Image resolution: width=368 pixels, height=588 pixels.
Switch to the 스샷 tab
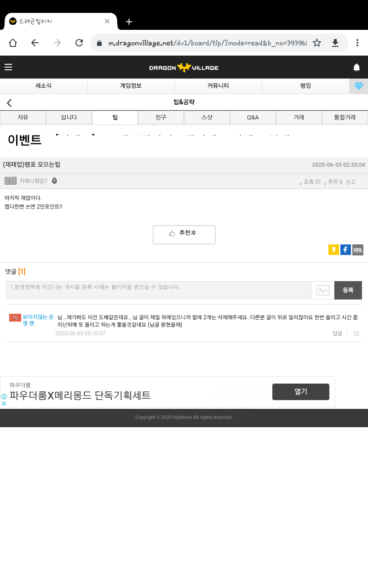207,118
